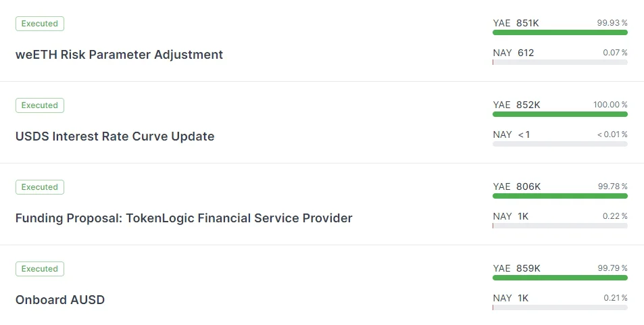Click Executed badge above Onboard AUSD
Screen dimensions: 644x325
coord(40,269)
